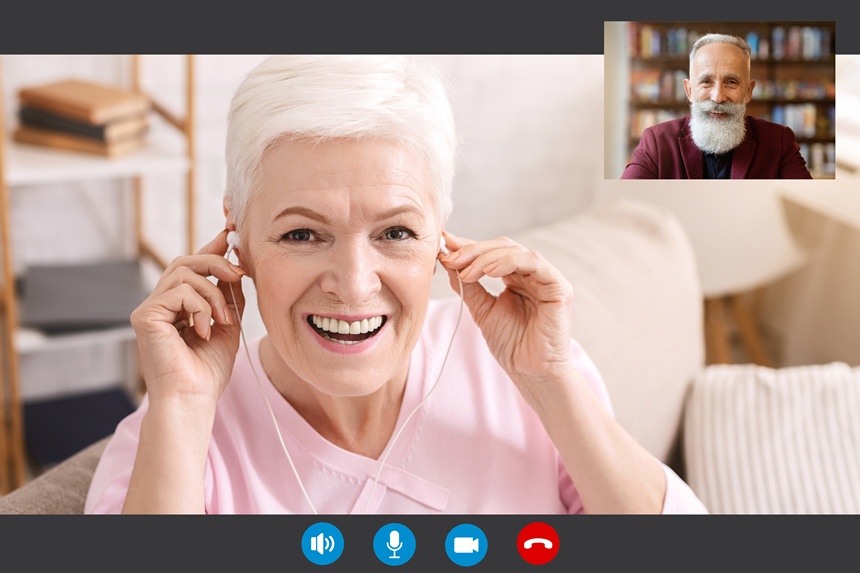
Task: Open the bearded man's video thumbnail
Action: [x=718, y=100]
